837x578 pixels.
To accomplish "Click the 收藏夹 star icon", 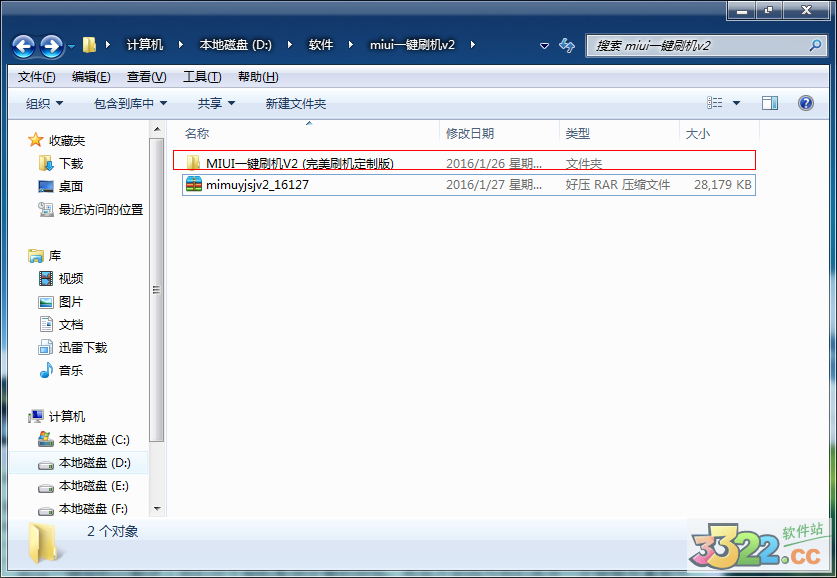I will tap(35, 140).
